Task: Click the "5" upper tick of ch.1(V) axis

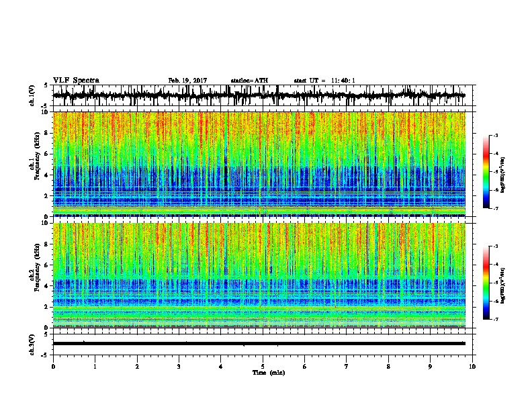Action: (x=46, y=85)
